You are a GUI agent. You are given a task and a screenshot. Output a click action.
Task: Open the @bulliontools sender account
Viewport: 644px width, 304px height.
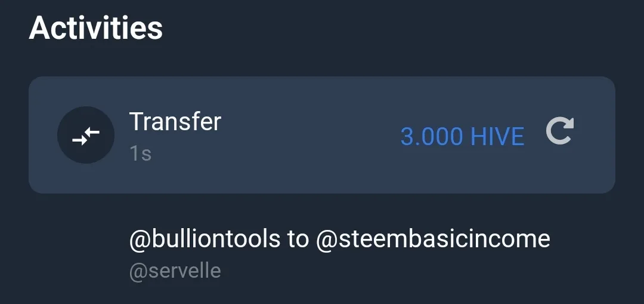pos(205,238)
